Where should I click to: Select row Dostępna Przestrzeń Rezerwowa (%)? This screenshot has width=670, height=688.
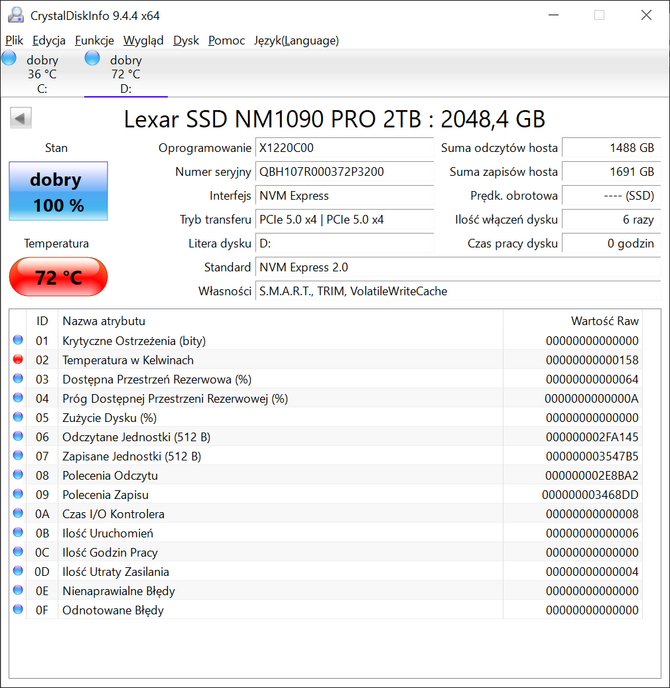coord(326,379)
